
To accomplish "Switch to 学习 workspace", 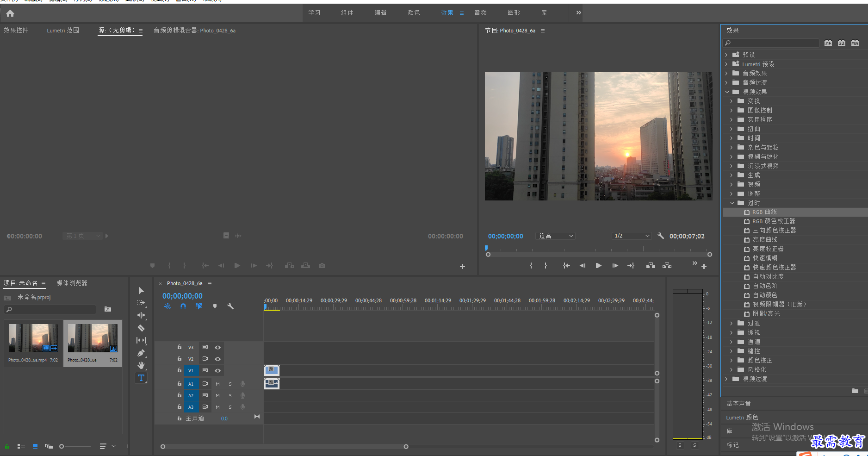I will click(314, 12).
